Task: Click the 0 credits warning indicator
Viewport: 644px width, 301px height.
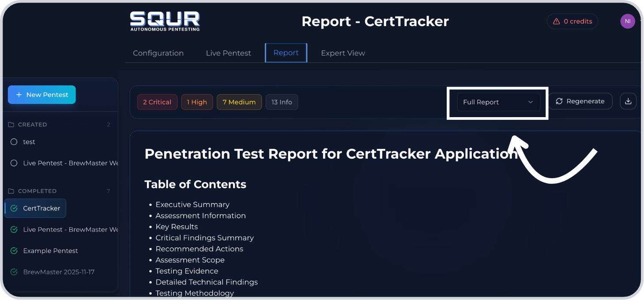Action: [x=572, y=21]
